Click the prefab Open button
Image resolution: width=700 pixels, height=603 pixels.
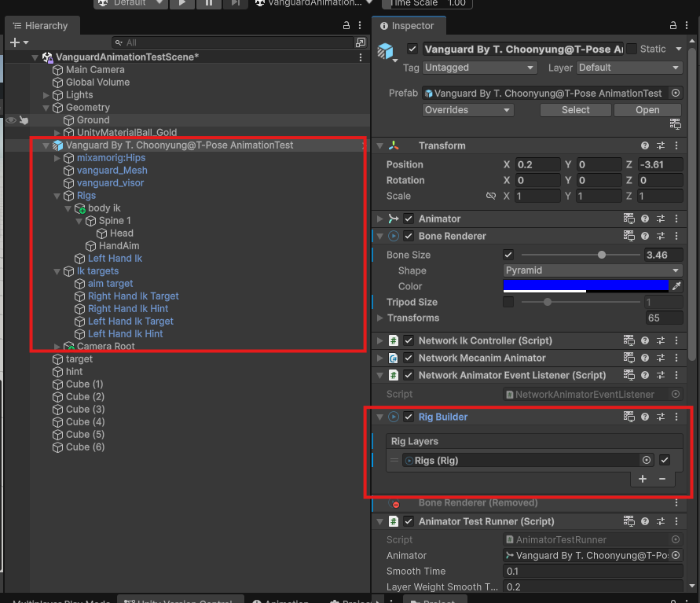click(647, 110)
